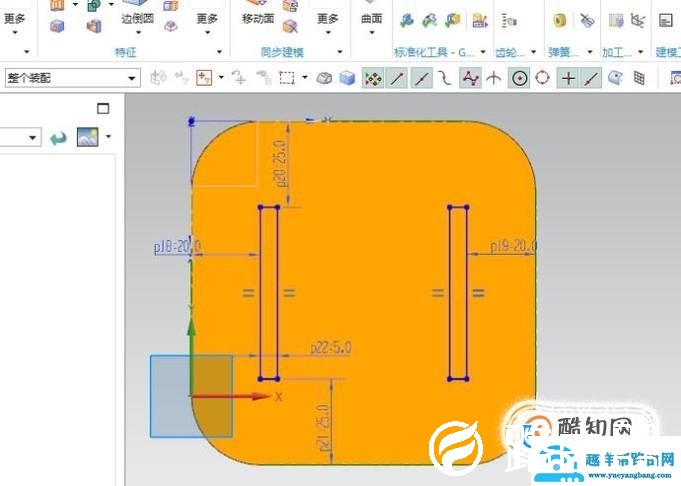Click the red X axis arrow
Image resolution: width=681 pixels, height=486 pixels.
(231, 396)
